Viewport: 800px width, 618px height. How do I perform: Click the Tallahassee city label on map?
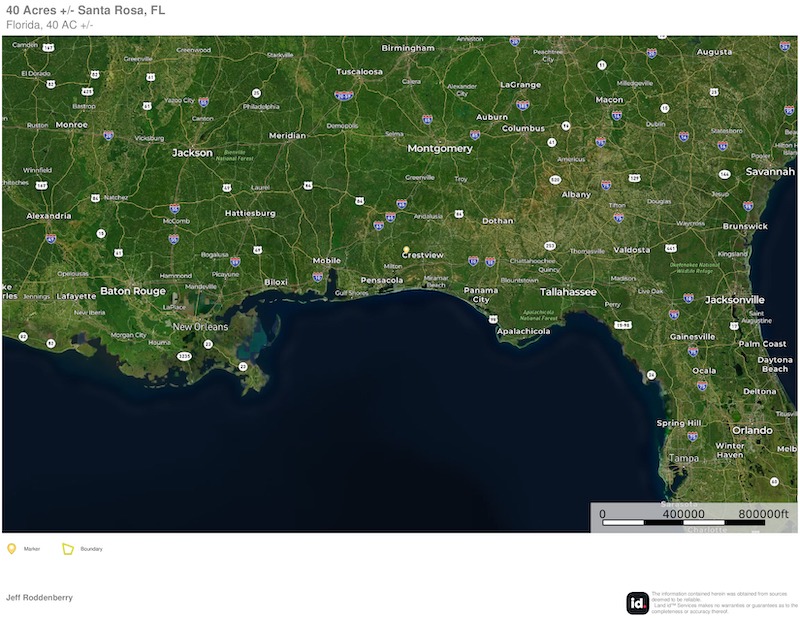[x=568, y=292]
